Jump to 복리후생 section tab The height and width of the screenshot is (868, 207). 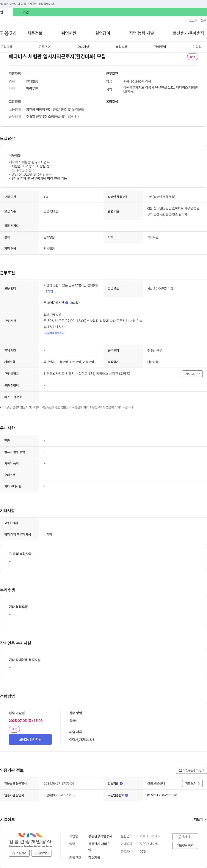click(x=122, y=47)
